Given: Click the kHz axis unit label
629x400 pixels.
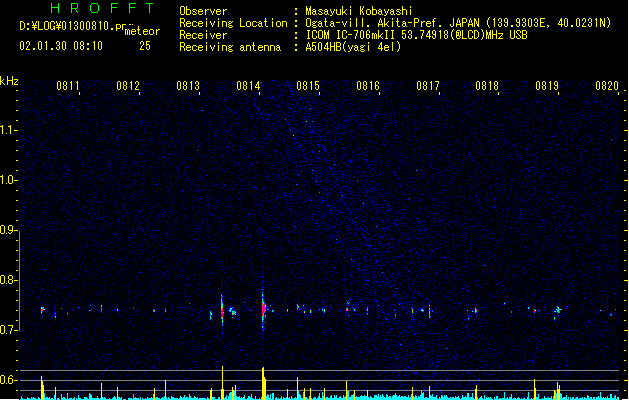Looking at the screenshot, I should point(9,81).
